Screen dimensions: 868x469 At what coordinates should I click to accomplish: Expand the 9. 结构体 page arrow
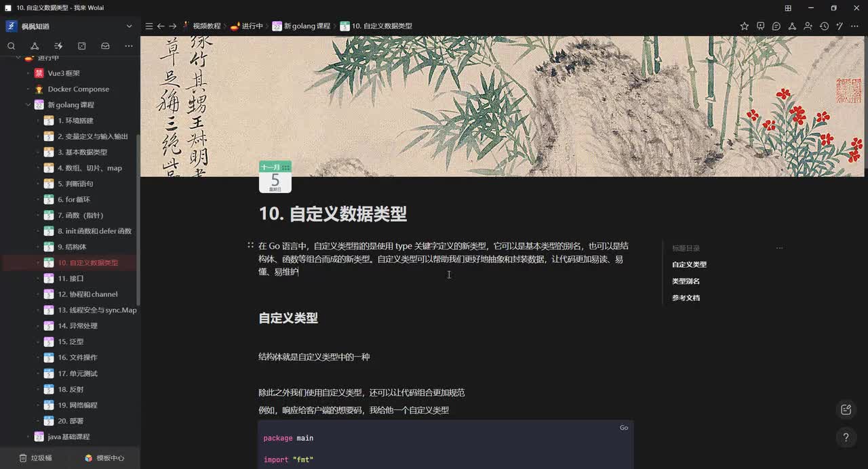click(37, 247)
